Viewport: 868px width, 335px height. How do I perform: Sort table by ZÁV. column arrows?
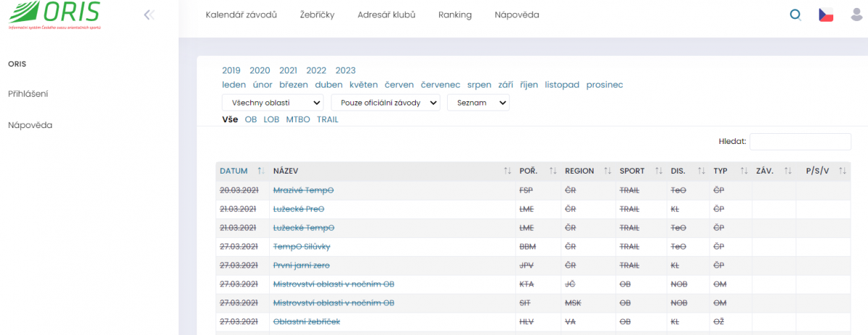coord(787,171)
